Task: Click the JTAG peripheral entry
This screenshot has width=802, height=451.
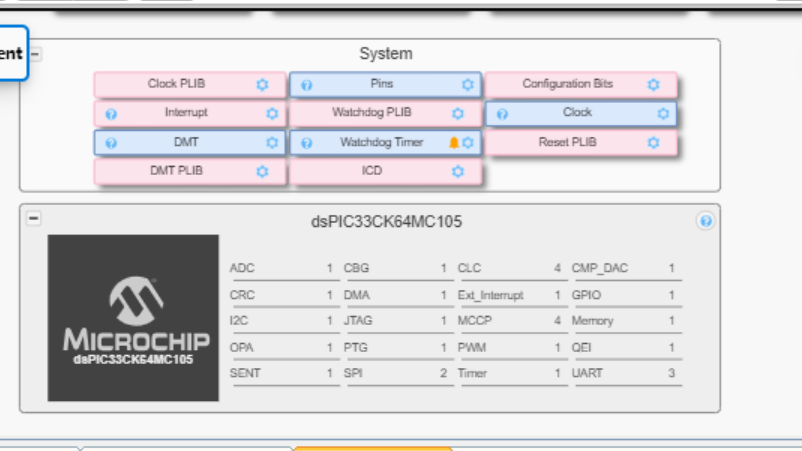Action: pyautogui.click(x=397, y=321)
